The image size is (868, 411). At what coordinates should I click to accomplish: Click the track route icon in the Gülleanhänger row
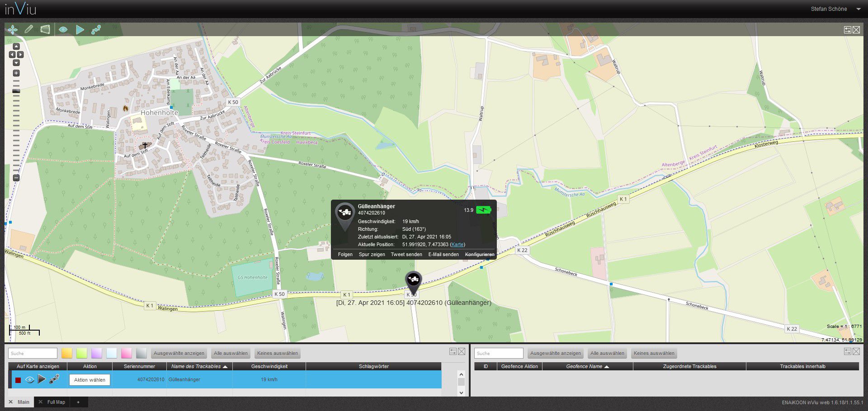[x=54, y=380]
